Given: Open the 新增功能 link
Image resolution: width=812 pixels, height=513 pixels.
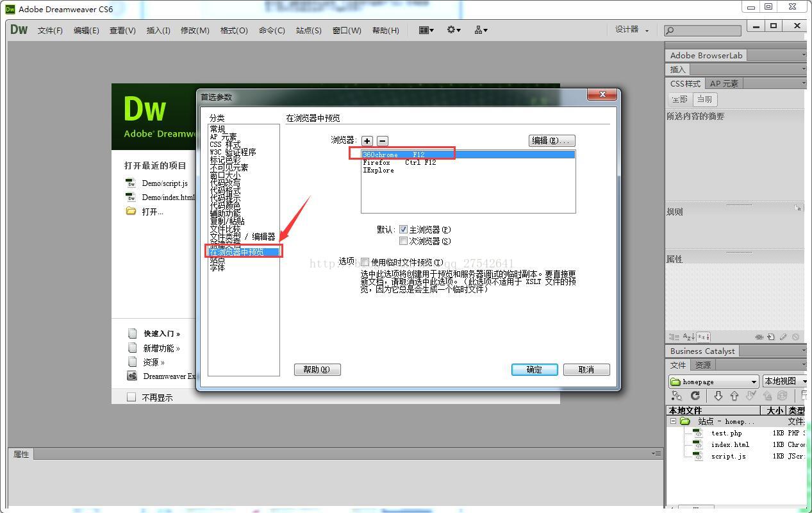Looking at the screenshot, I should click(x=162, y=348).
